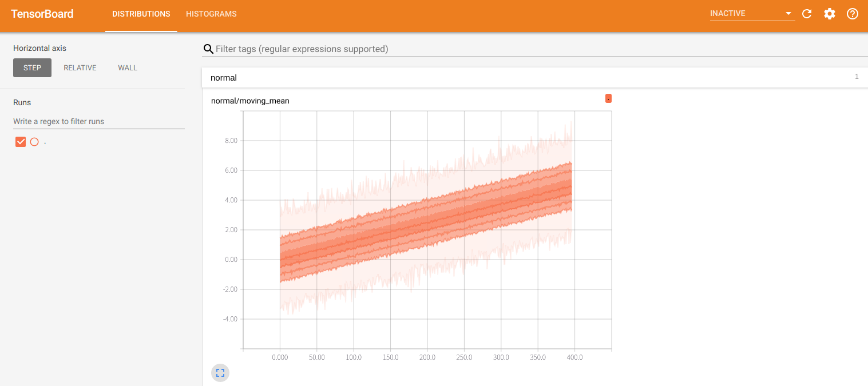Set the horizontal axis to STEP

pos(32,67)
